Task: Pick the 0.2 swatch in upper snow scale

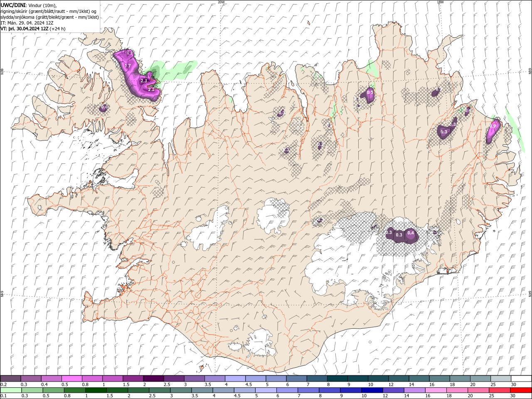Action: pos(10,379)
